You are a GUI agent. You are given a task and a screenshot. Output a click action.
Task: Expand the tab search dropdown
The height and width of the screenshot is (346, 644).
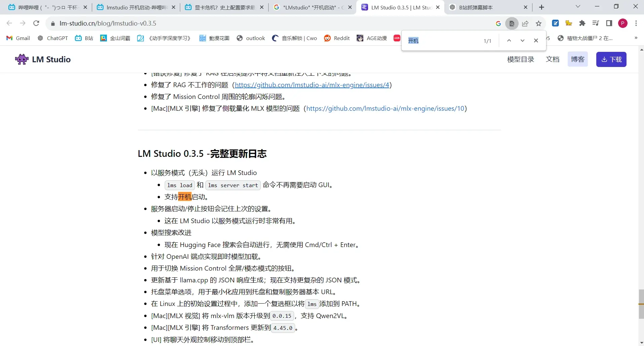578,7
